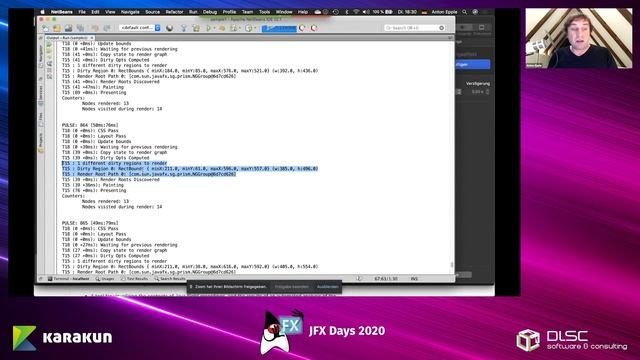This screenshot has height=360, width=640.
Task: Click the Build Project hammer icon
Action: click(x=184, y=28)
